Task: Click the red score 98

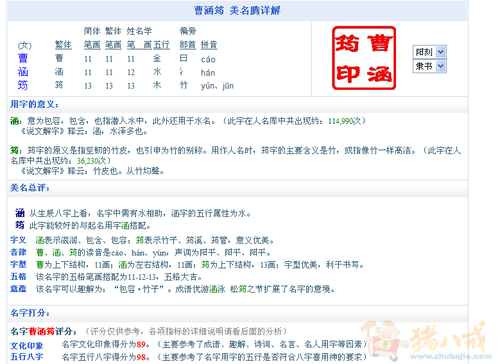Action: coord(141,357)
